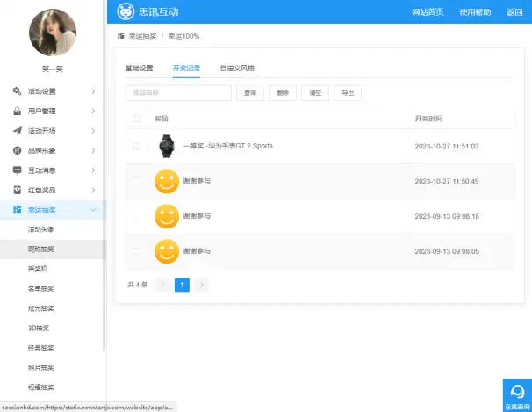Click the sidebar vertical scrollbar

coord(104,177)
